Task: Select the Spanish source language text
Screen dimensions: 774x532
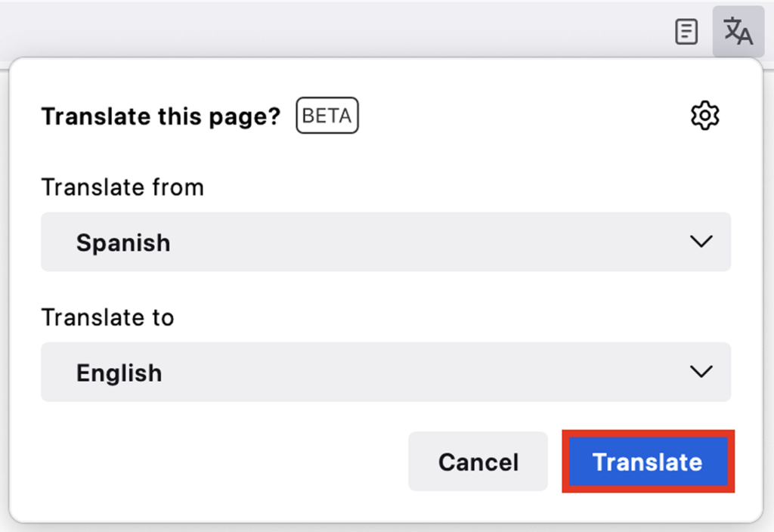Action: (x=123, y=243)
